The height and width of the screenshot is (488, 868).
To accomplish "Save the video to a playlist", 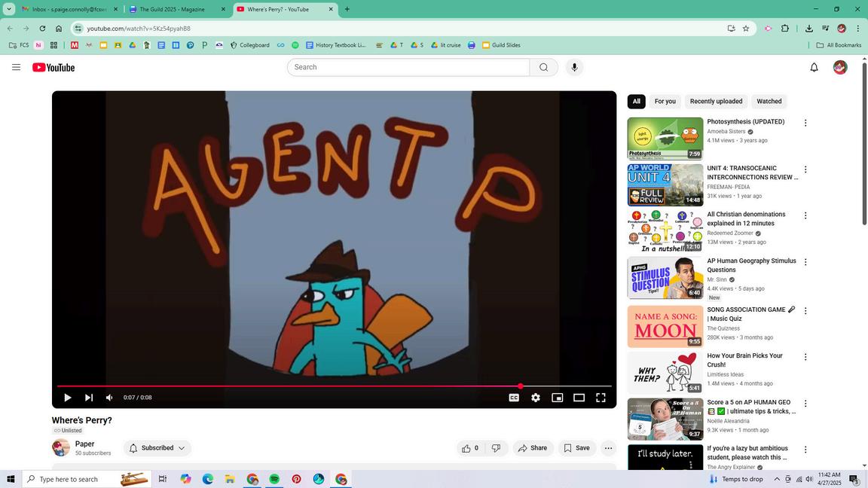I will tap(577, 448).
